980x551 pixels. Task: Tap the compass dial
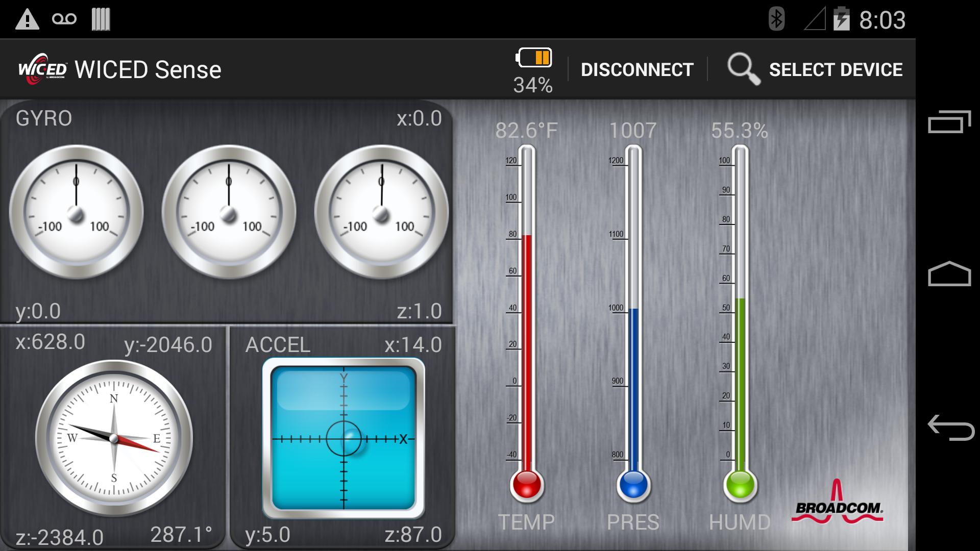[x=114, y=438]
